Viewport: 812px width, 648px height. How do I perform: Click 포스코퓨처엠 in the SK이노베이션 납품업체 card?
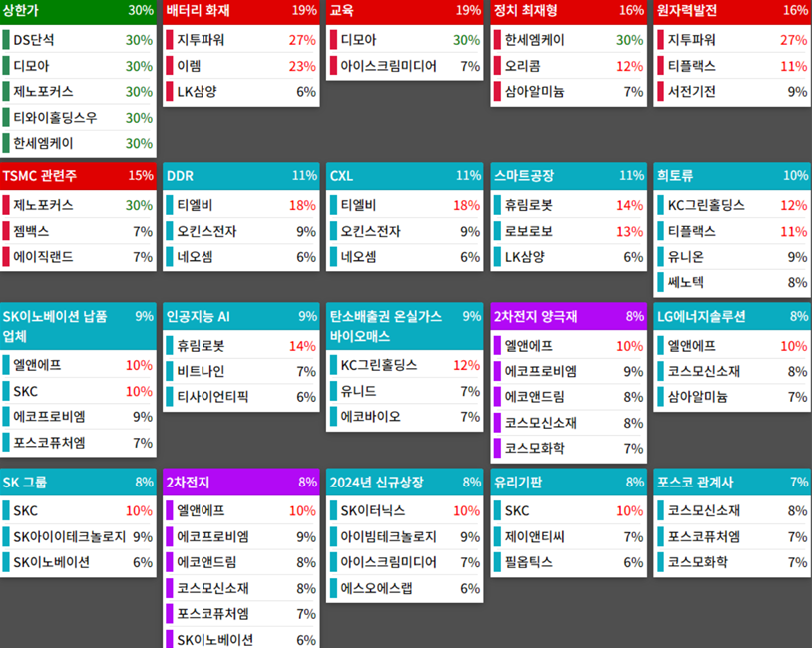[78, 443]
